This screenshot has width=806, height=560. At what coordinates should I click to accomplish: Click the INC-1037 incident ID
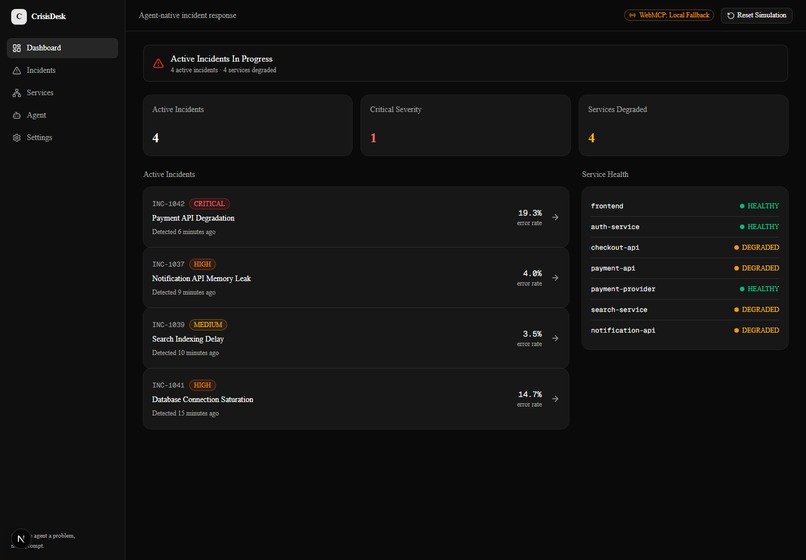click(168, 264)
